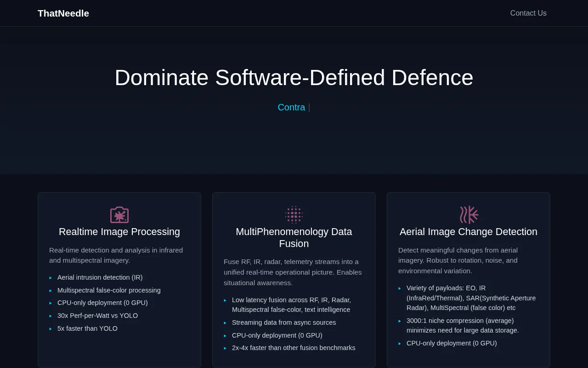Click 'Low latency fusion across RF, IR' bullet
The width and height of the screenshot is (588, 368).
(291, 305)
